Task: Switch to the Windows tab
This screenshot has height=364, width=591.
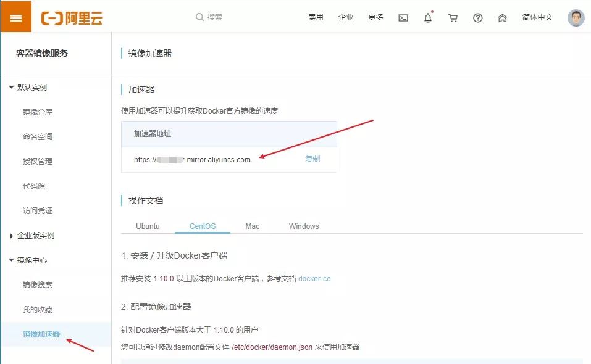Action: point(304,226)
